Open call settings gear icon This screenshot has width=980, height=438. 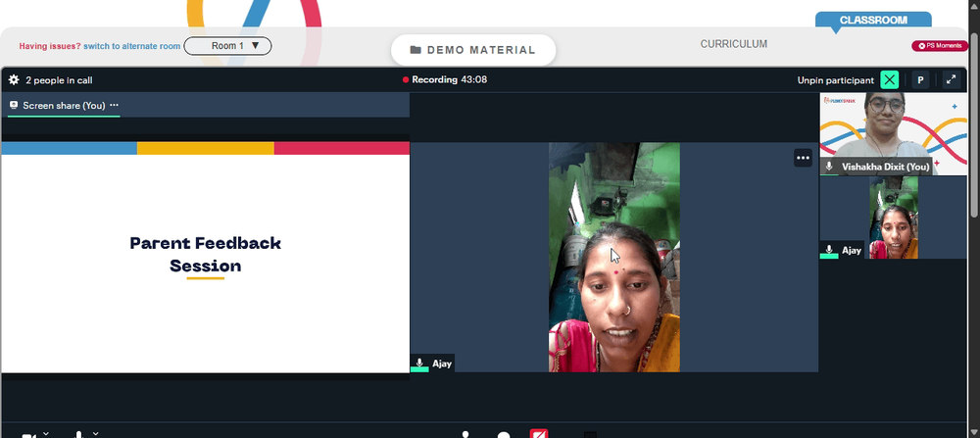click(x=14, y=80)
